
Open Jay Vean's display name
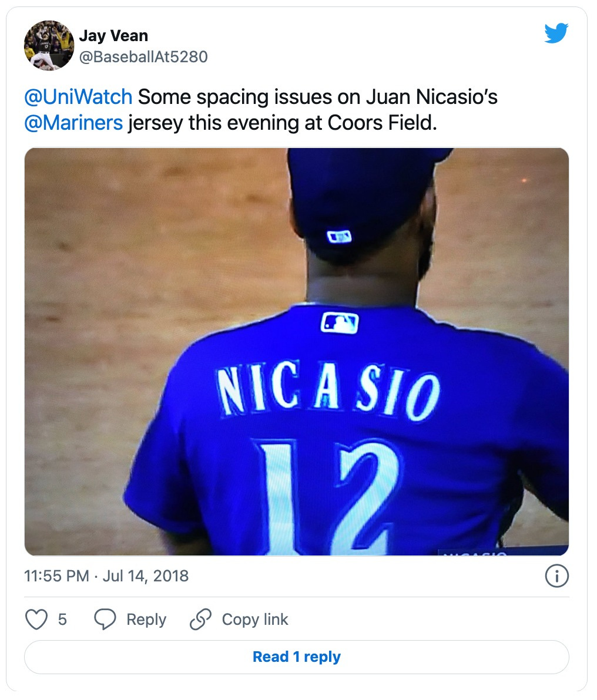(113, 35)
